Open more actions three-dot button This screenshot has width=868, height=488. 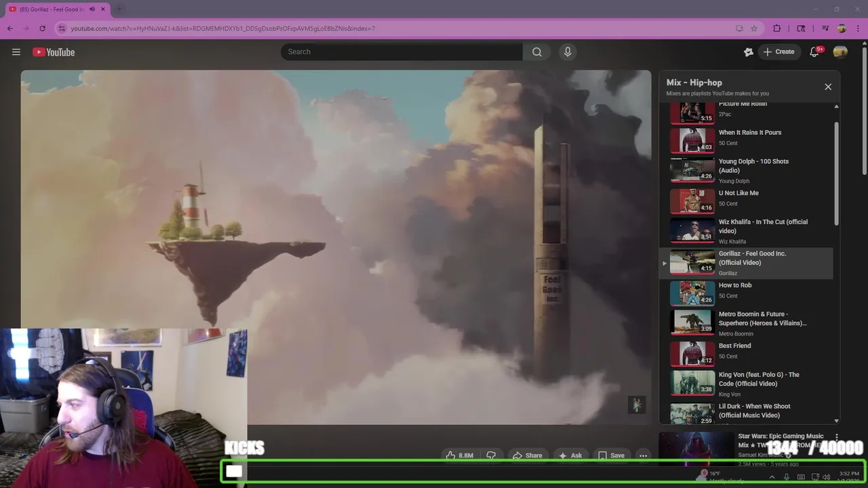pos(644,455)
